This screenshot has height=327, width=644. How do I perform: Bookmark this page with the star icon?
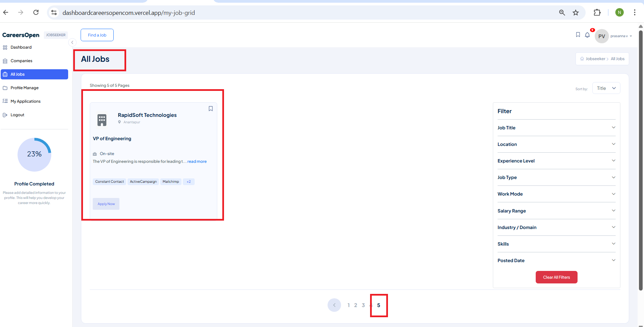(576, 12)
